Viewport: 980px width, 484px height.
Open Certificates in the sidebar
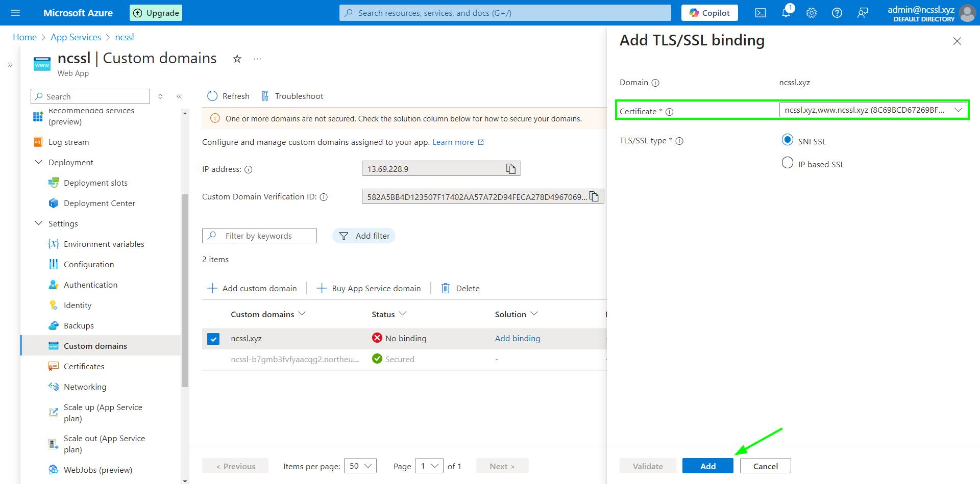(x=84, y=366)
